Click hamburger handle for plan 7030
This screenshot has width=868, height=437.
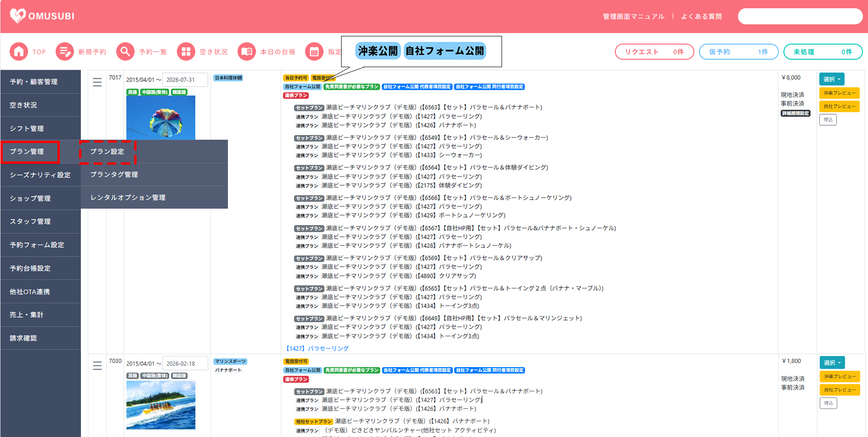97,366
